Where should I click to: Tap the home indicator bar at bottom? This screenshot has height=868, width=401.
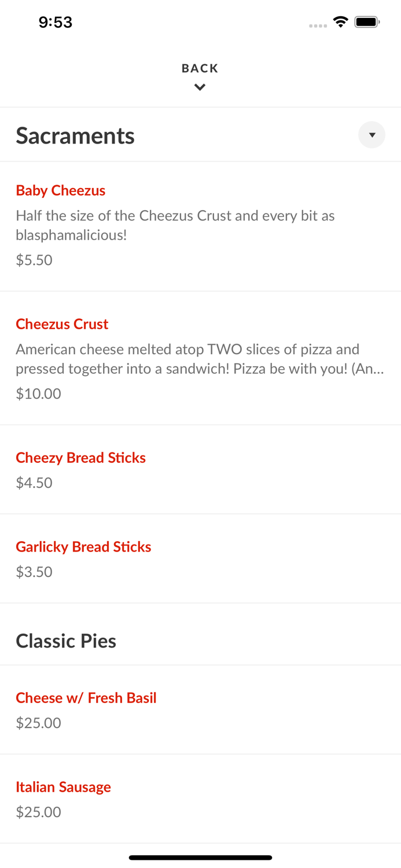click(200, 858)
